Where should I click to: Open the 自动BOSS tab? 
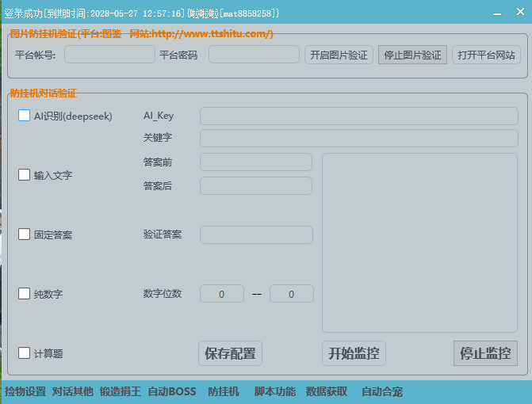click(x=171, y=391)
